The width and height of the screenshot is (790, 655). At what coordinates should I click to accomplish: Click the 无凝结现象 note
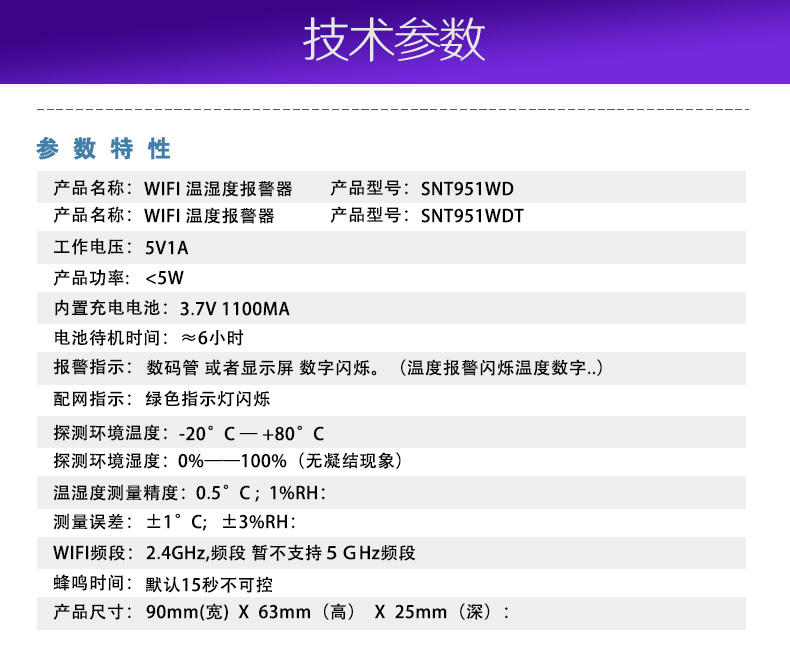point(350,461)
